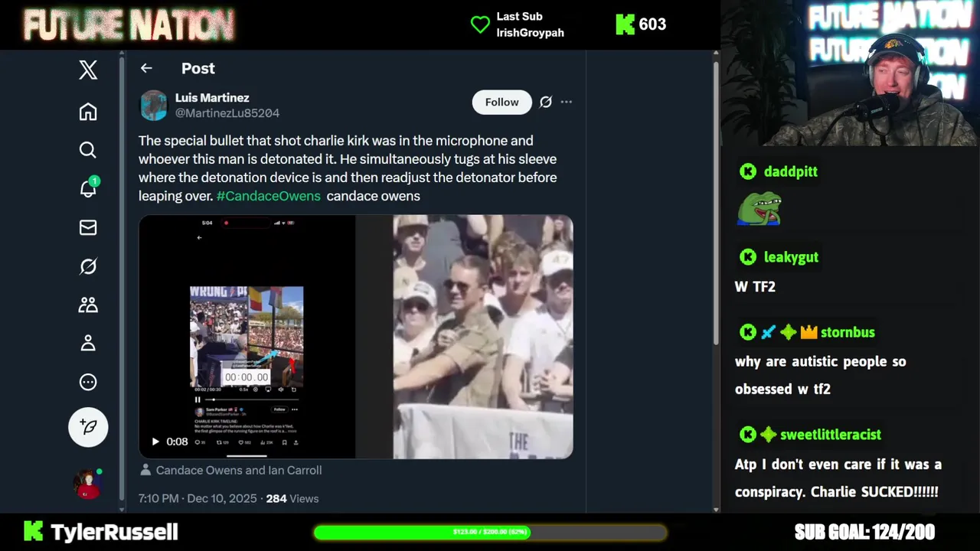The height and width of the screenshot is (551, 980).
Task: Click the sword badge next to stornbus
Action: 768,332
